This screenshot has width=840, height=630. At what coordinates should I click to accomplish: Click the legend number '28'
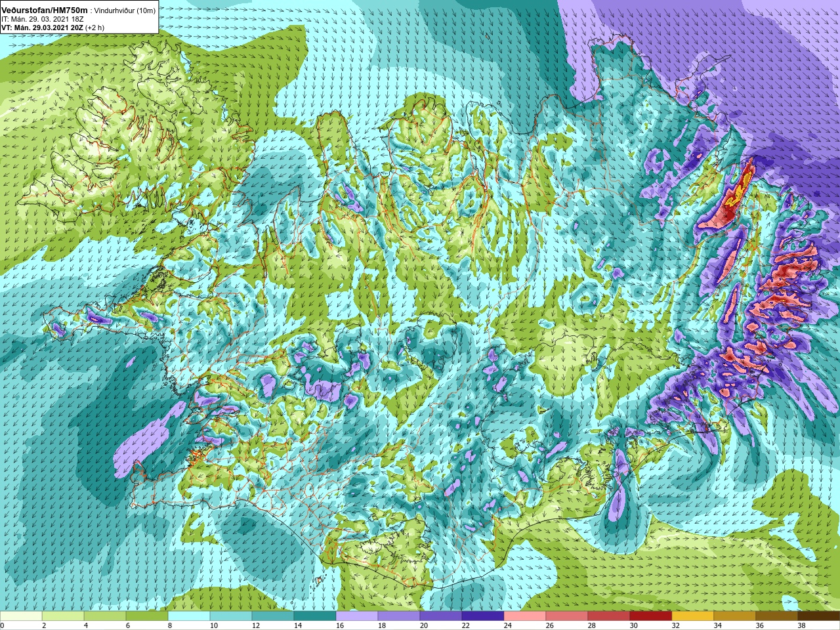(591, 626)
